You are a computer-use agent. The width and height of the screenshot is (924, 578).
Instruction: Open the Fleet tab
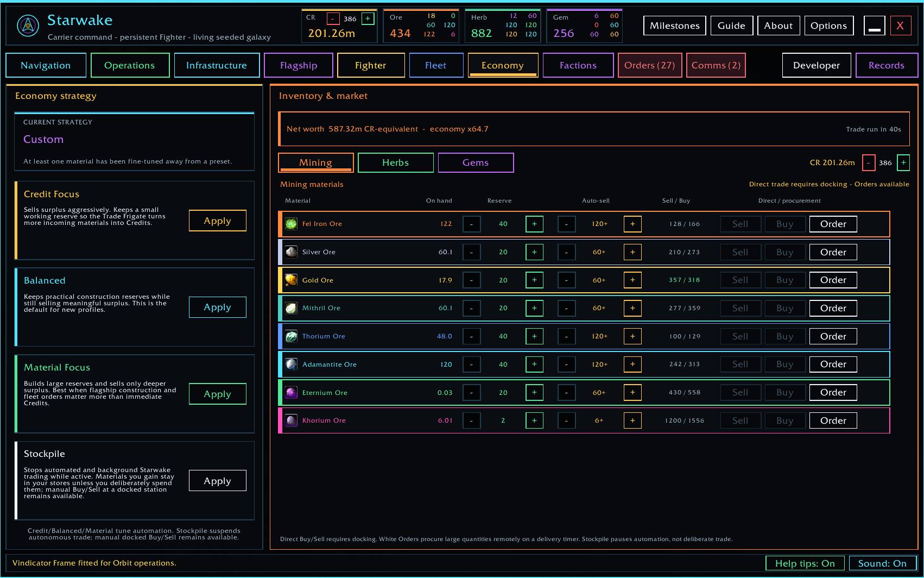click(436, 65)
